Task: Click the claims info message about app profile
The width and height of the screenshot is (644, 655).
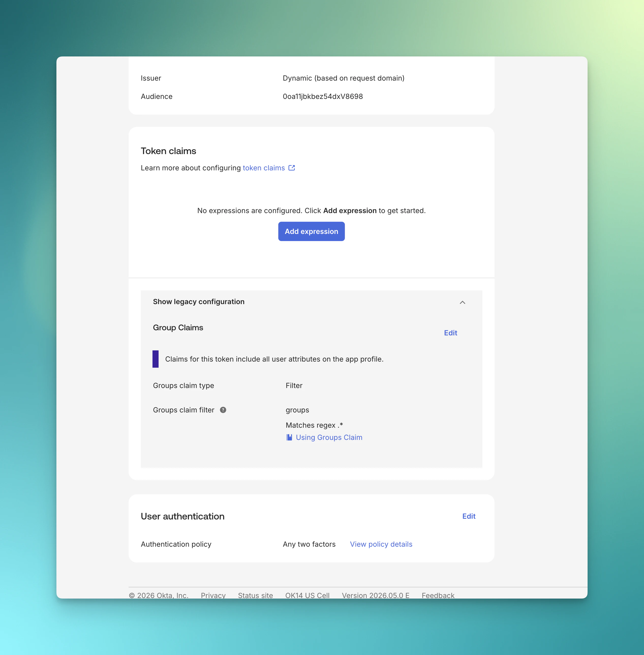Action: click(274, 359)
